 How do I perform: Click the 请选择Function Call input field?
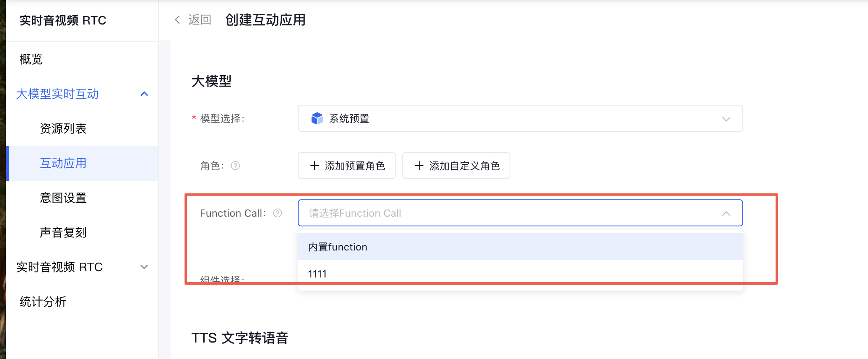tap(506, 213)
